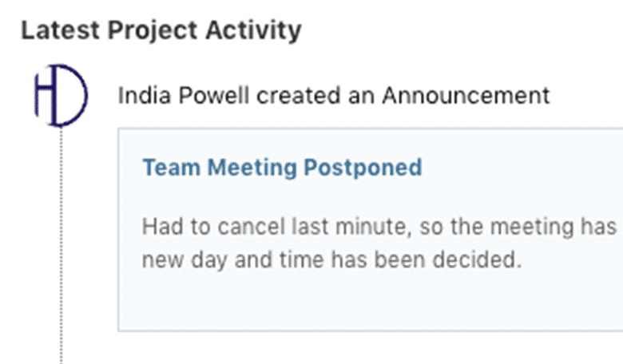The image size is (623, 364).
Task: Click the dotted timeline line below avatar
Action: [61, 239]
